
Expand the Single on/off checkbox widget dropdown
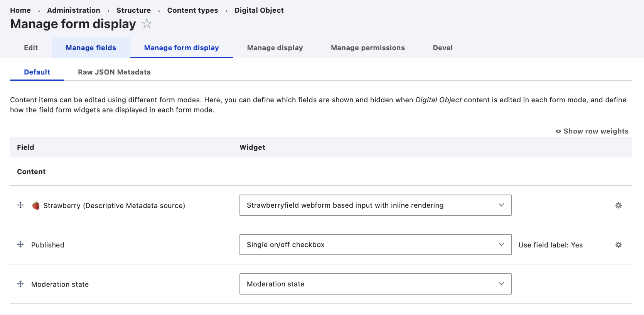pos(375,245)
